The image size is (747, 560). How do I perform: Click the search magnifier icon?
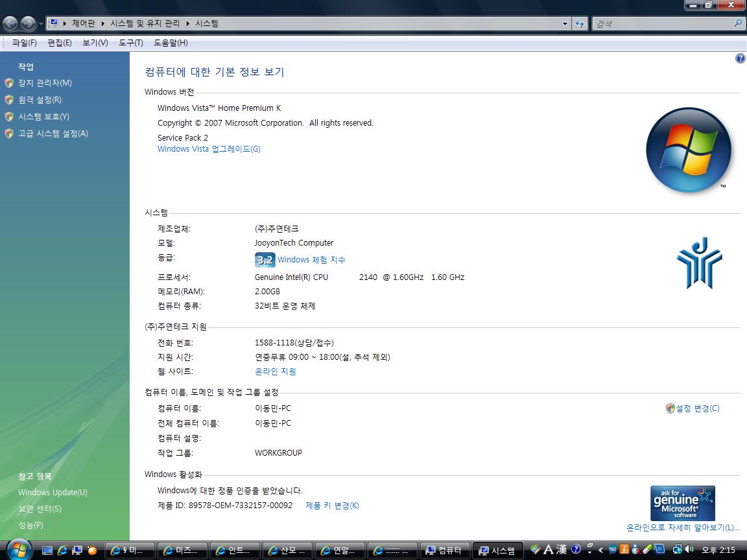tap(738, 23)
